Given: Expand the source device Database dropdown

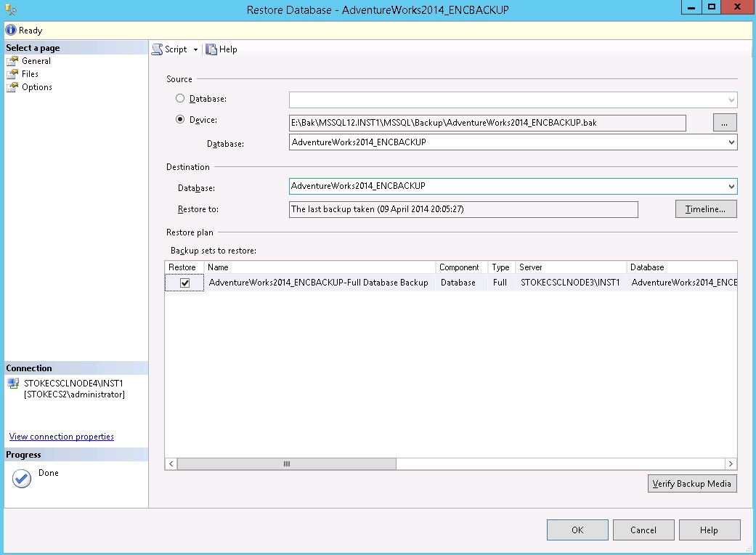Looking at the screenshot, I should 731,142.
